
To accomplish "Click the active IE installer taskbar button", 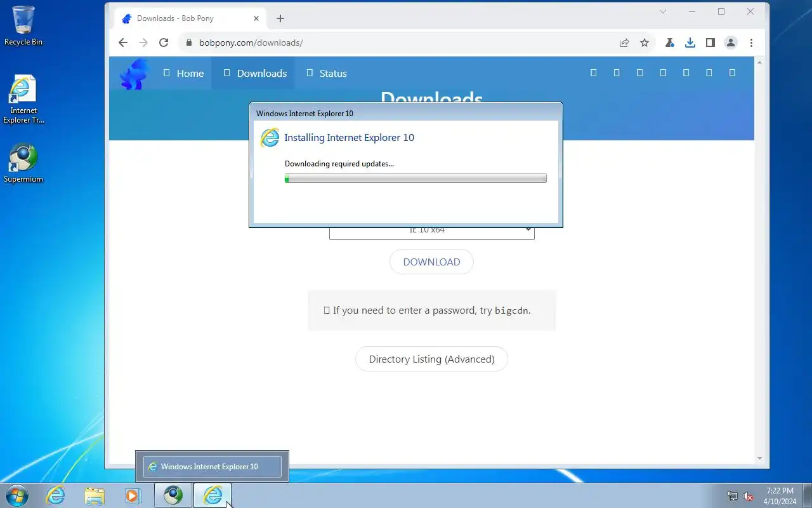I will pos(213,495).
